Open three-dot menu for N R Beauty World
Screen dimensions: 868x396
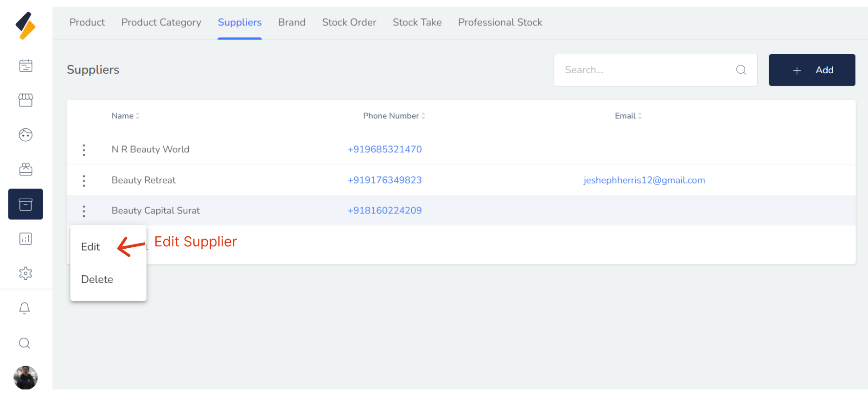click(x=84, y=150)
